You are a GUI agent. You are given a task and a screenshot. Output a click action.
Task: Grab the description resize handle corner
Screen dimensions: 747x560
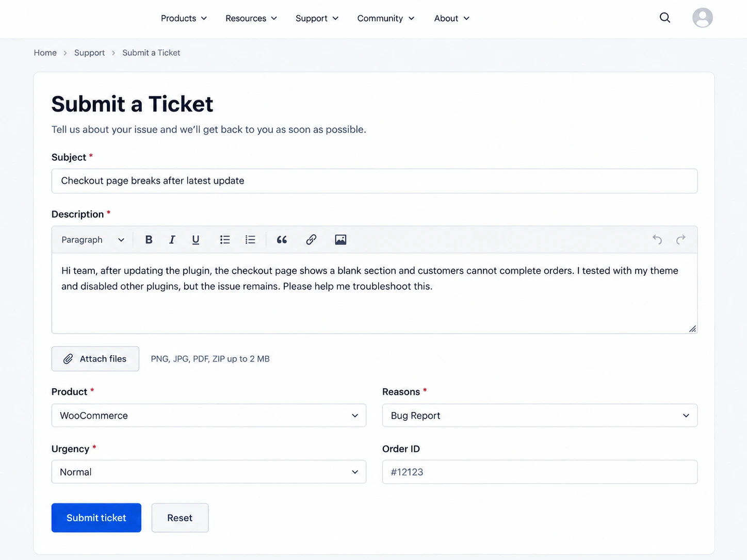(x=692, y=329)
